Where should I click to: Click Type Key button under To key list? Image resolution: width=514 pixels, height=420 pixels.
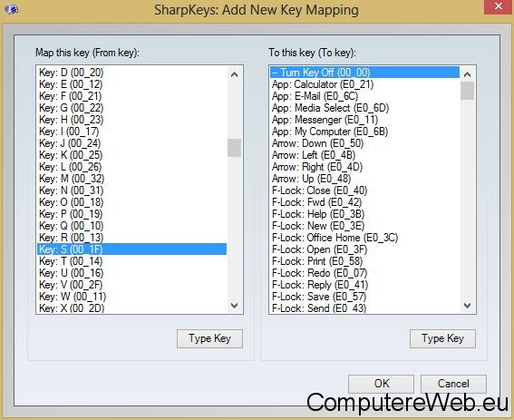point(442,338)
